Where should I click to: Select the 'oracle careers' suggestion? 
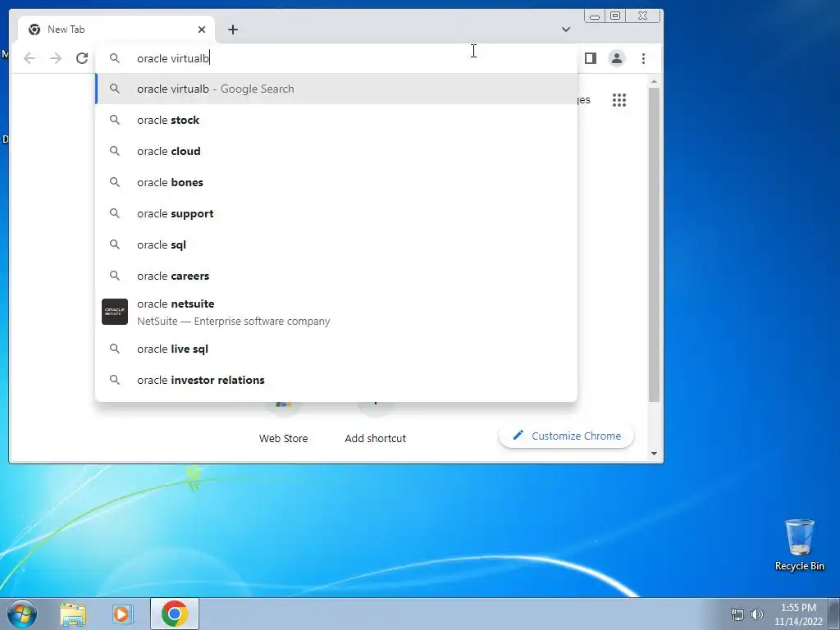tap(336, 276)
